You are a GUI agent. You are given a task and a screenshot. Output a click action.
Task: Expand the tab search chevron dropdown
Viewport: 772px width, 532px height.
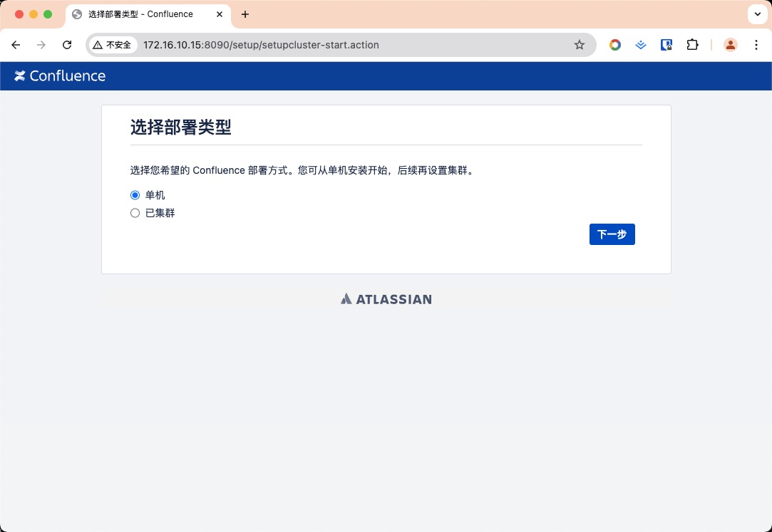pyautogui.click(x=756, y=14)
